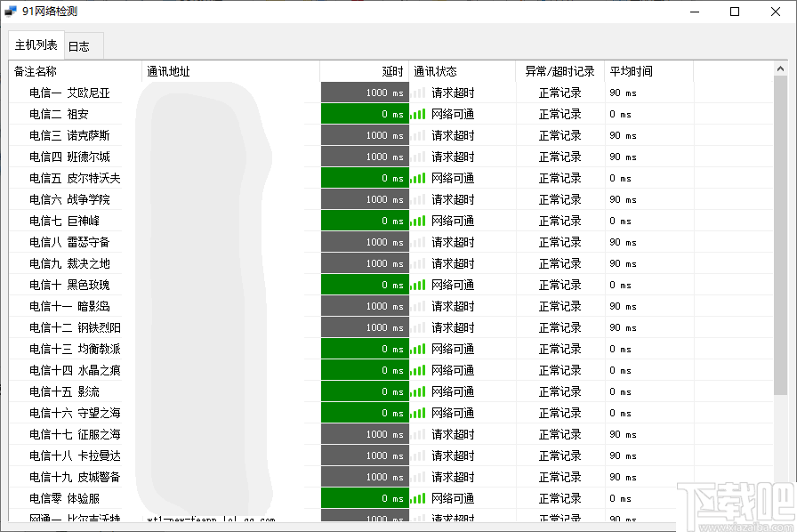Viewport: 797px width, 532px height.
Task: Click the 1000 ms latency bar of 电信三 诺克萨斯
Action: click(x=365, y=134)
